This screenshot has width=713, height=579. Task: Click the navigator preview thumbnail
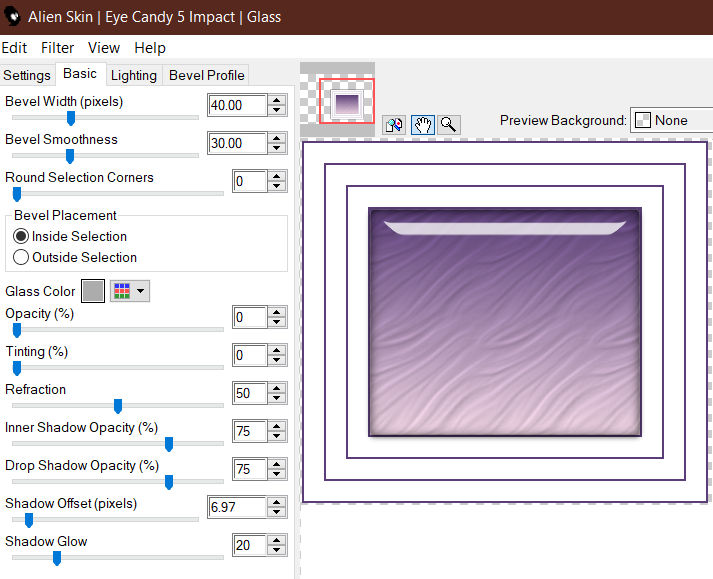(x=346, y=101)
